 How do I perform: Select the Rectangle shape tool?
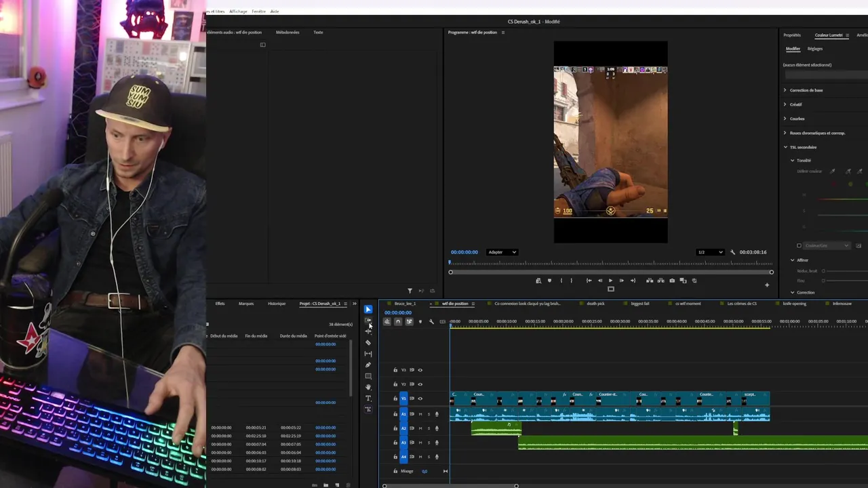pos(368,376)
